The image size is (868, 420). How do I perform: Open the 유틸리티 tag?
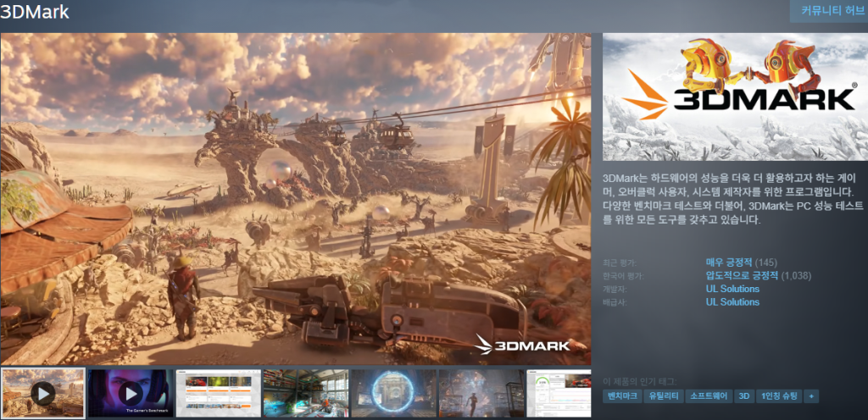(x=663, y=396)
